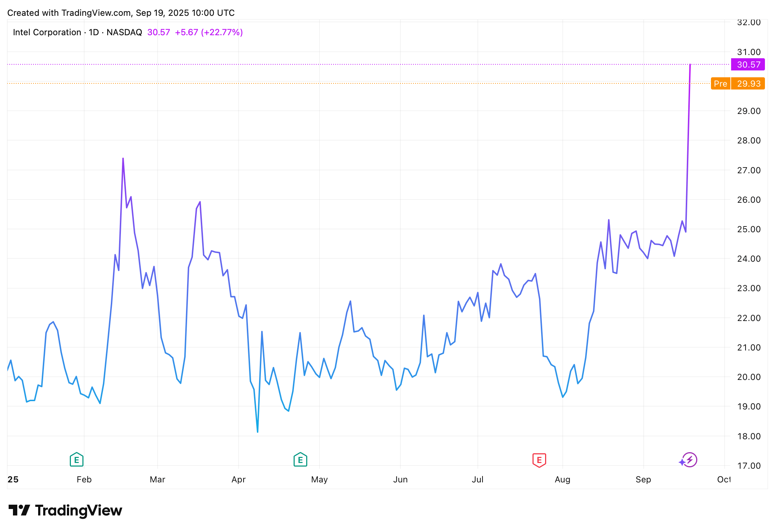Click the orange 29.93 pre-market price label
The width and height of the screenshot is (775, 532).
(748, 83)
